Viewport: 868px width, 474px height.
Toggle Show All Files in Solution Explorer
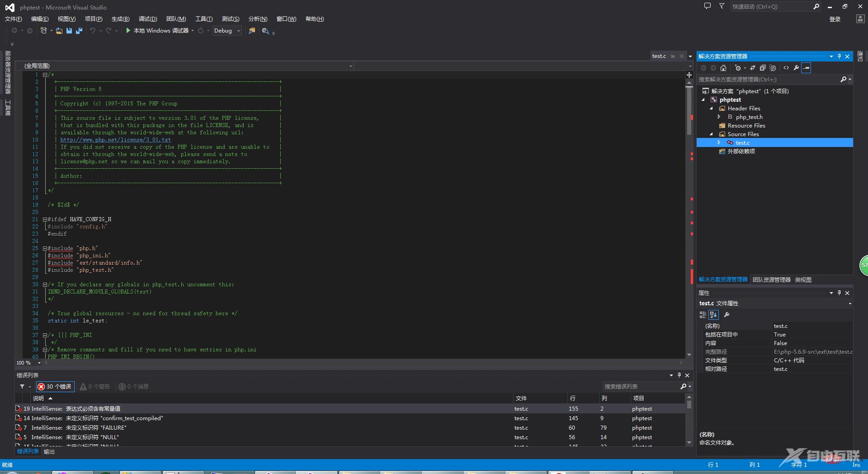(x=773, y=68)
